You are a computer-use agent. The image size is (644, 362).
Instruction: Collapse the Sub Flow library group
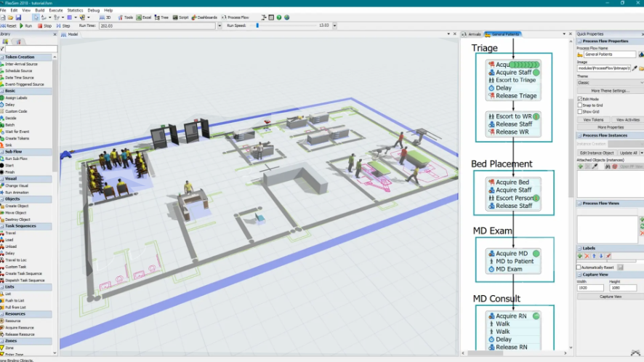[2, 152]
